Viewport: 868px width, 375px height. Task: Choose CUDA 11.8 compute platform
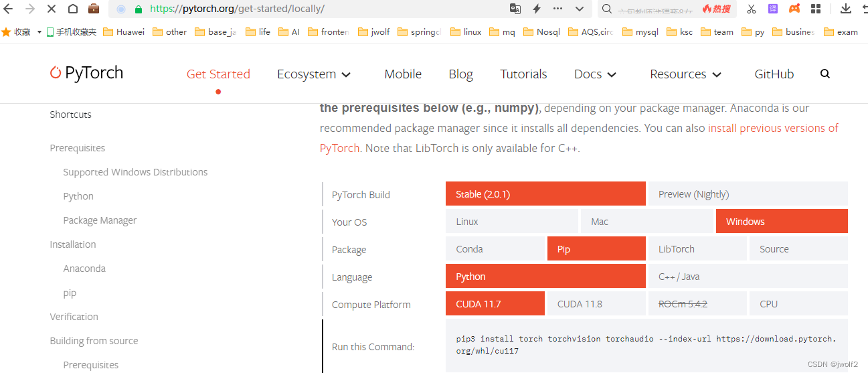[x=596, y=304]
